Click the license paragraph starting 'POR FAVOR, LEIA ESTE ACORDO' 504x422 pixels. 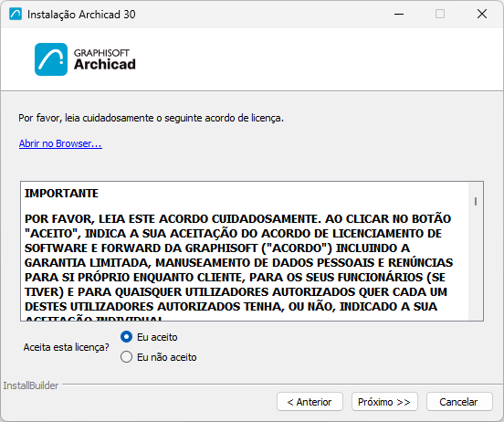click(239, 267)
